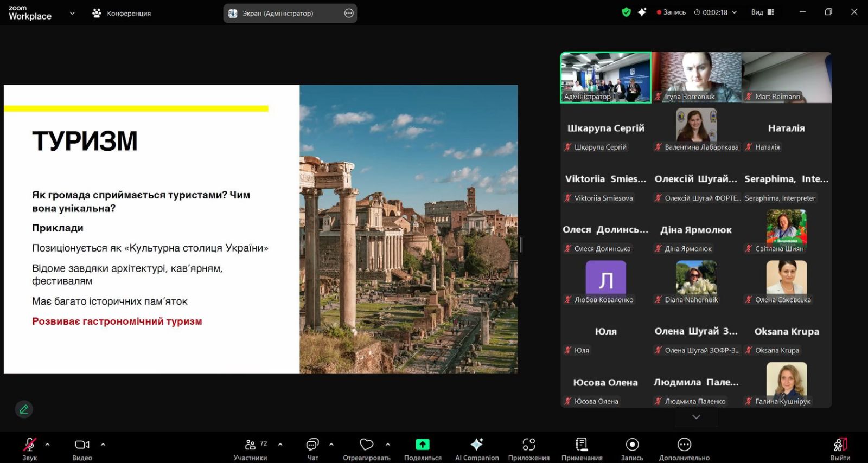Viewport: 868px width, 463px height.
Task: Switch to the Конференция tab
Action: click(122, 13)
